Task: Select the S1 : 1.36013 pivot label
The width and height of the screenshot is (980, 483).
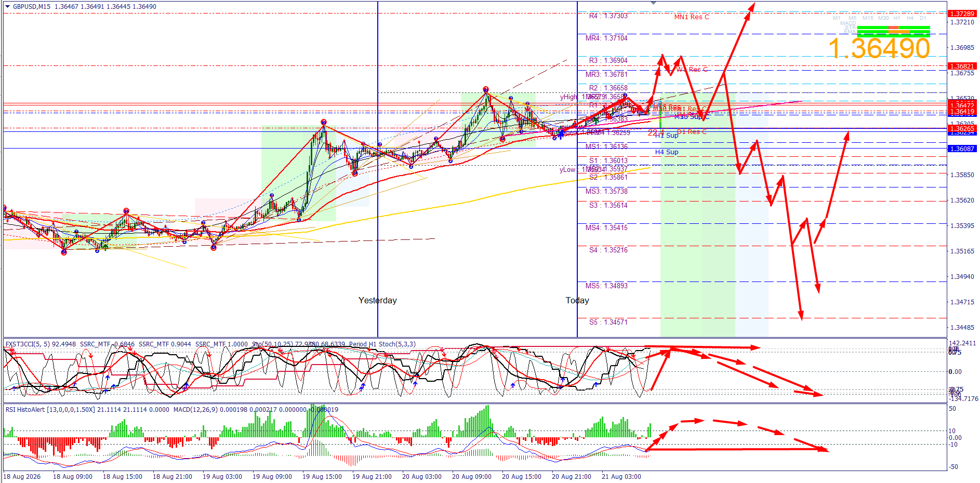Action: click(608, 160)
